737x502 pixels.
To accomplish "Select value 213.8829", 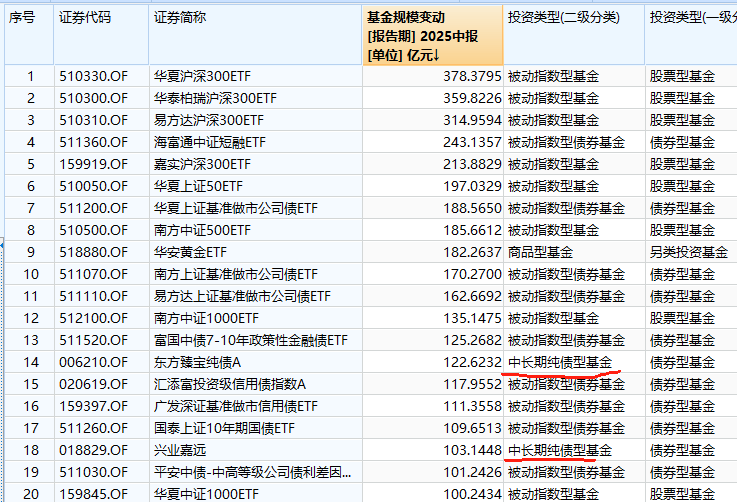I will coord(472,165).
